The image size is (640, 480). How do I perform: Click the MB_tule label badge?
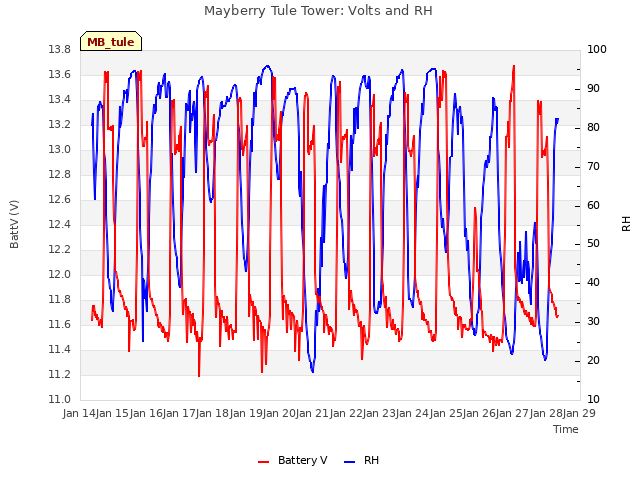(x=111, y=42)
